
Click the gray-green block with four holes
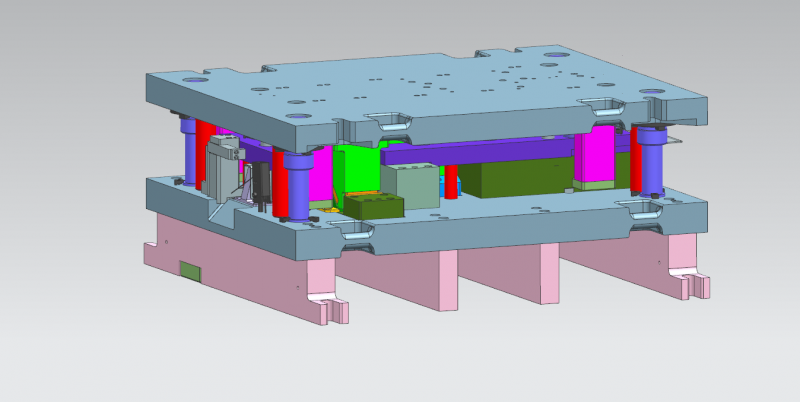tap(410, 185)
